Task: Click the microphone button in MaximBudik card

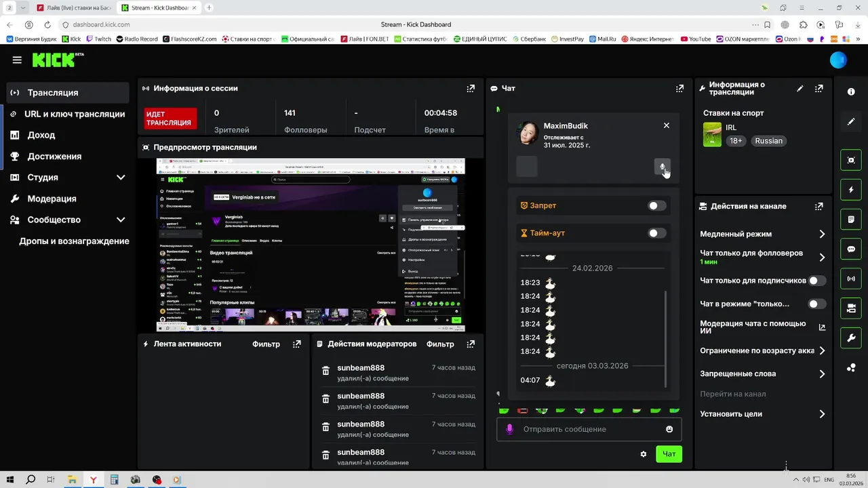Action: pyautogui.click(x=663, y=167)
